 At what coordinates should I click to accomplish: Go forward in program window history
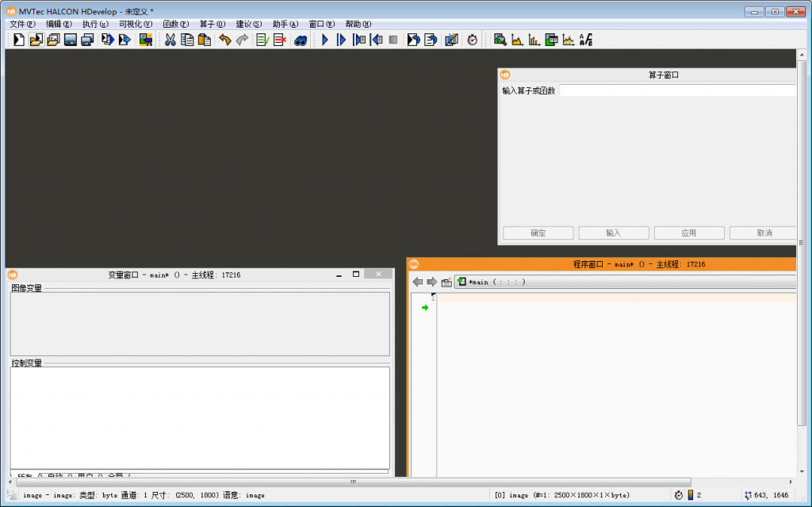tap(431, 282)
